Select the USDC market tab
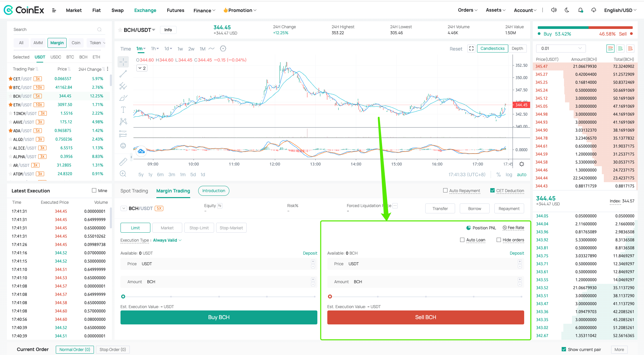Image resolution: width=644 pixels, height=355 pixels. (56, 57)
